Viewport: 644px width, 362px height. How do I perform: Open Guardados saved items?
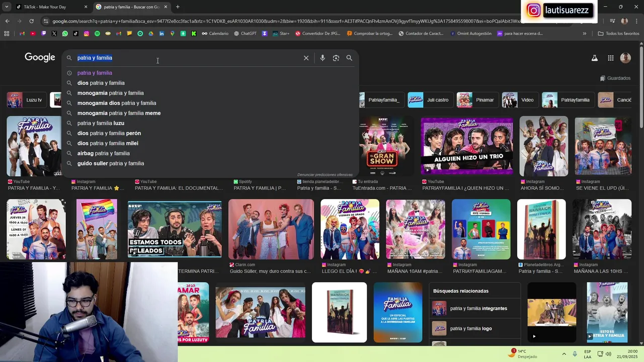tap(615, 78)
